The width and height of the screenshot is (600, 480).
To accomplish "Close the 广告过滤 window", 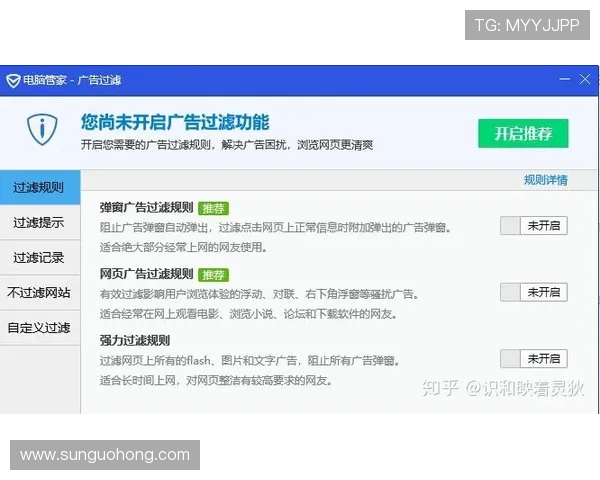I will coord(585,79).
